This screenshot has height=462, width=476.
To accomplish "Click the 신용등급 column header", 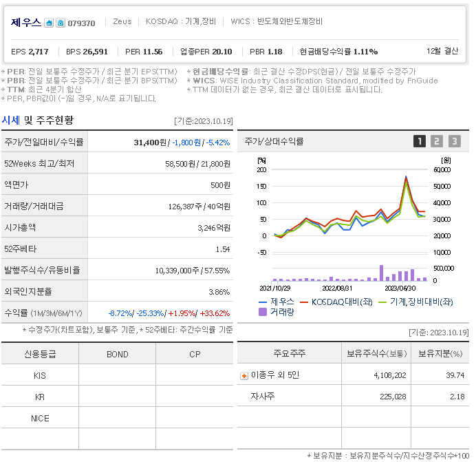I will pyautogui.click(x=40, y=355).
